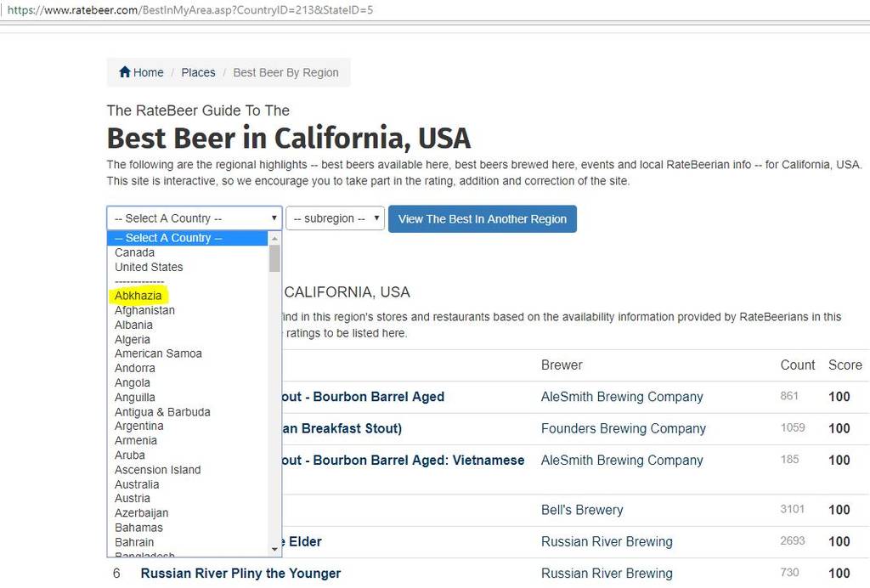Click count value 1059 in Founders row
The height and width of the screenshot is (588, 870).
(x=793, y=427)
